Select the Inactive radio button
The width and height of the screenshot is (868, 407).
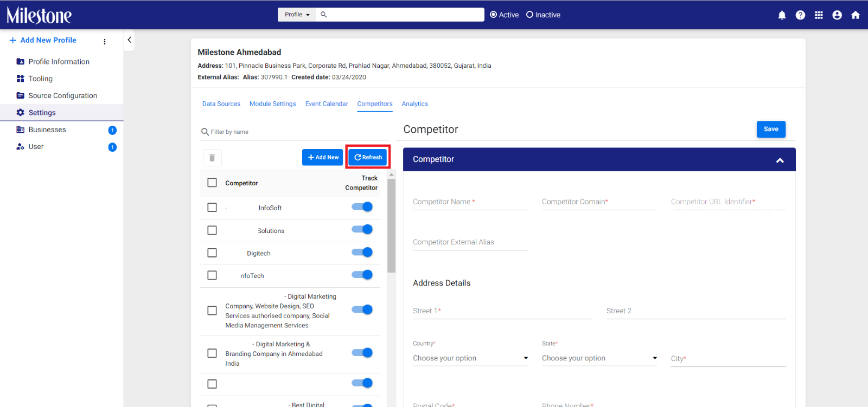coord(530,15)
